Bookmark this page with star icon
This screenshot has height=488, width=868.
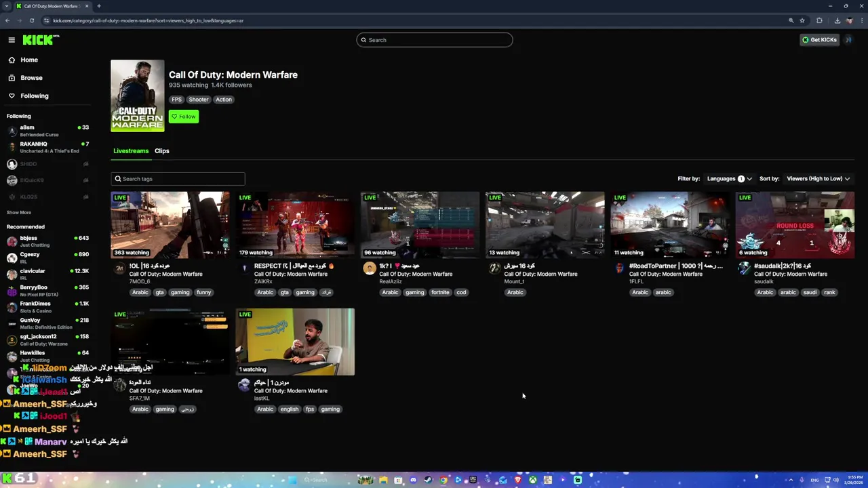pyautogui.click(x=802, y=20)
